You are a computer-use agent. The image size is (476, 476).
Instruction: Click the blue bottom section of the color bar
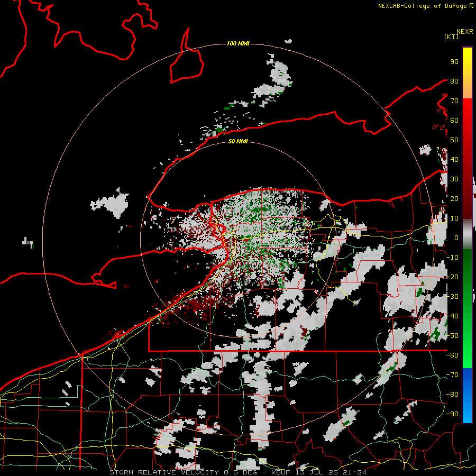(467, 395)
